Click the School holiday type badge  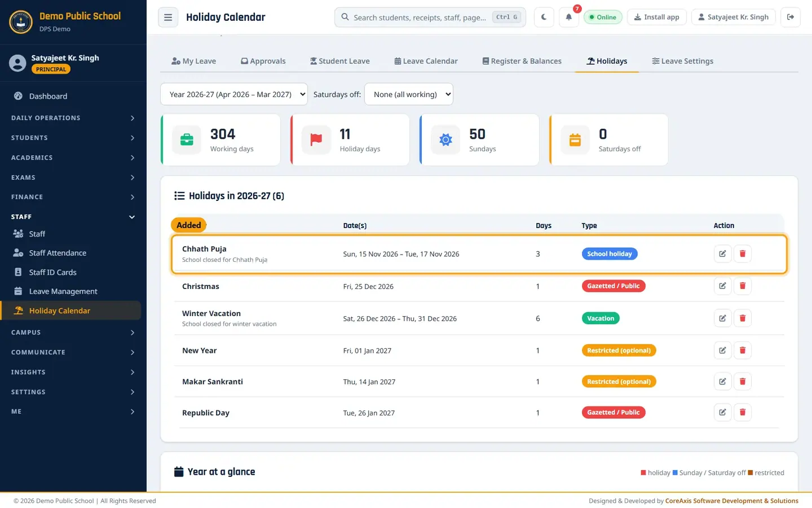pos(610,254)
